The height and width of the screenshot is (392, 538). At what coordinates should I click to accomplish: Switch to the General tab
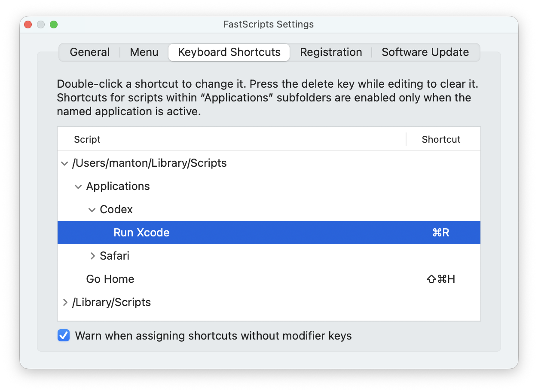[89, 52]
